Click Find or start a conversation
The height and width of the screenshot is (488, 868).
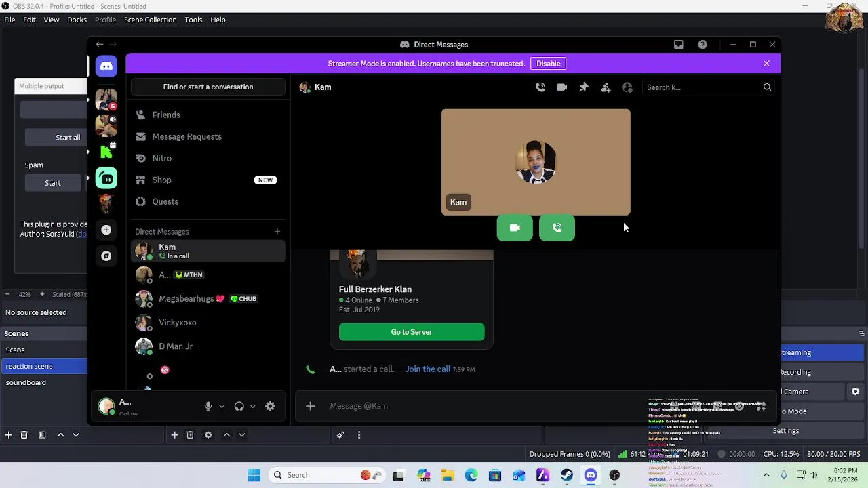point(208,87)
